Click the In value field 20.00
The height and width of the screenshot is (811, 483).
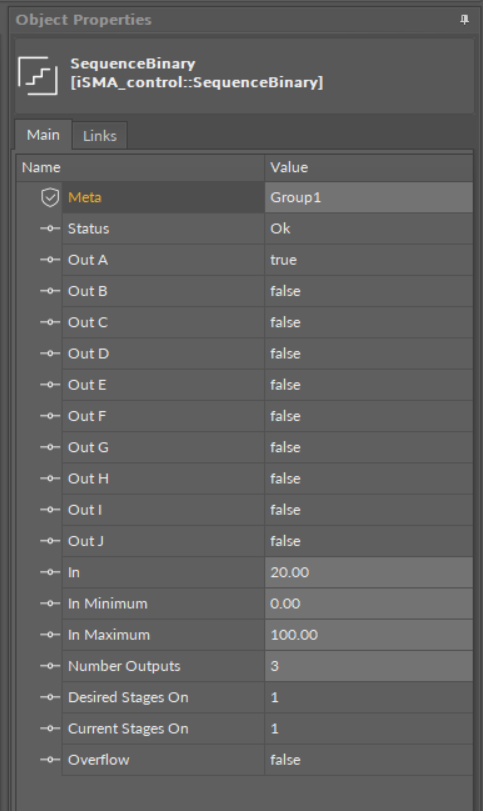369,572
